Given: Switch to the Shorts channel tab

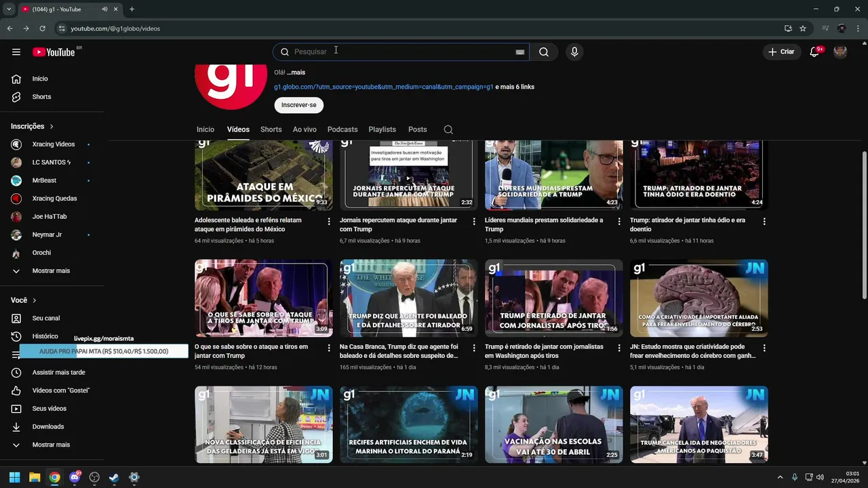Looking at the screenshot, I should pos(271,129).
